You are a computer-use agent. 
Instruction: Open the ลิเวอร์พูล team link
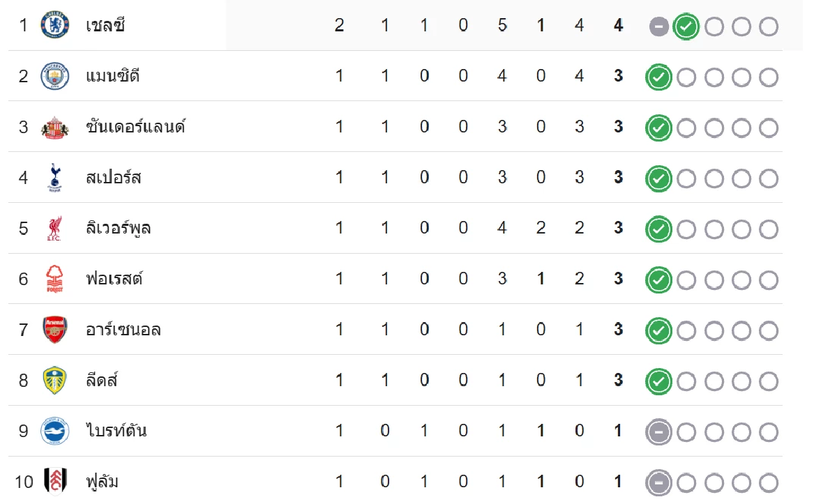pos(118,229)
